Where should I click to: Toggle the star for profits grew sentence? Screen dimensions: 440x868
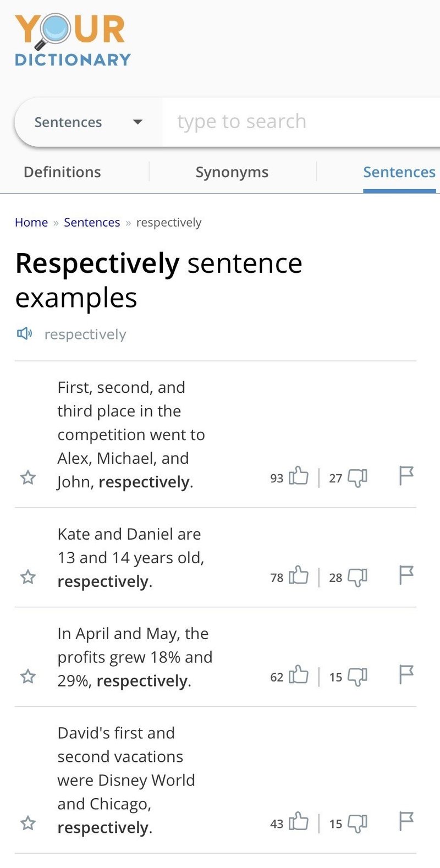coord(28,677)
